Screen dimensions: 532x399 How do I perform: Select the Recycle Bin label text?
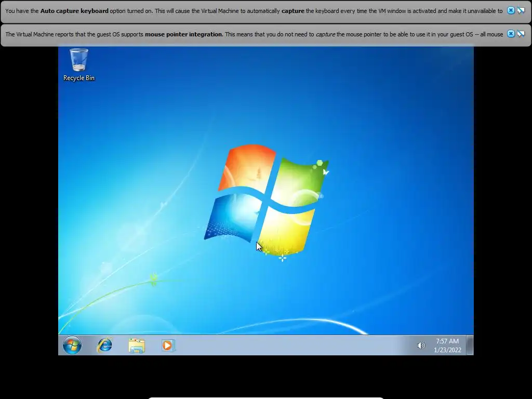79,78
